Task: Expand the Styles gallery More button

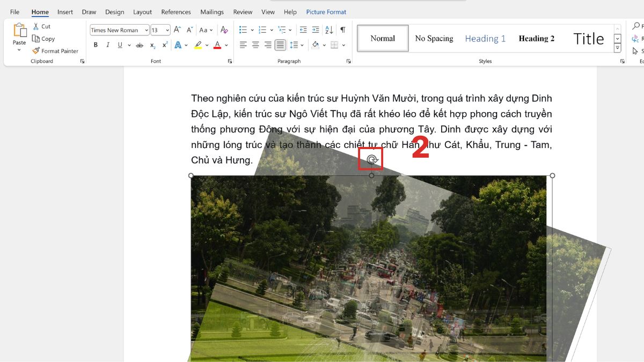Action: pyautogui.click(x=618, y=48)
